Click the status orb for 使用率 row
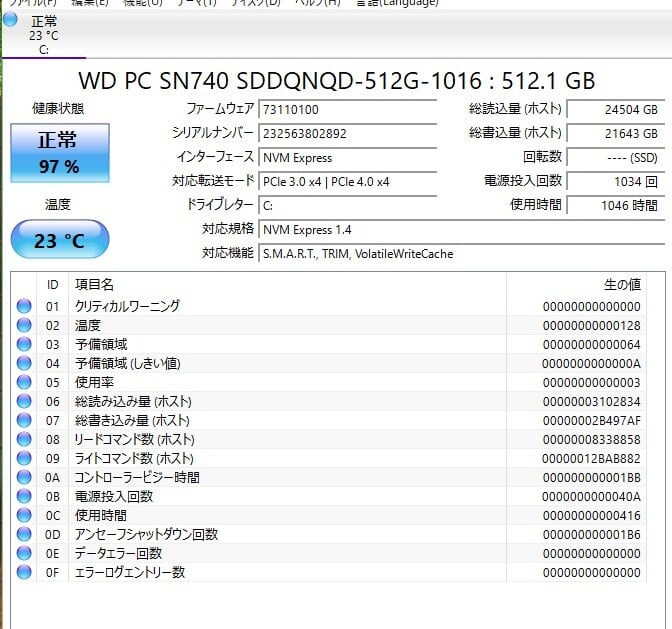The width and height of the screenshot is (672, 629). coord(24,382)
